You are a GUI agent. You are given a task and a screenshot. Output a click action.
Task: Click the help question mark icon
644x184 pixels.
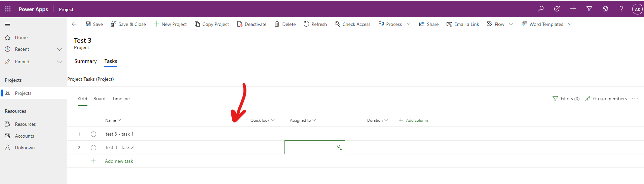click(621, 9)
